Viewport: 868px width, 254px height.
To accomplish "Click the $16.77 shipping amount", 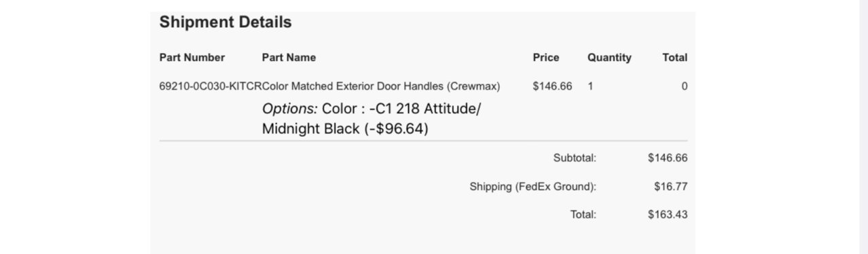I will point(671,186).
